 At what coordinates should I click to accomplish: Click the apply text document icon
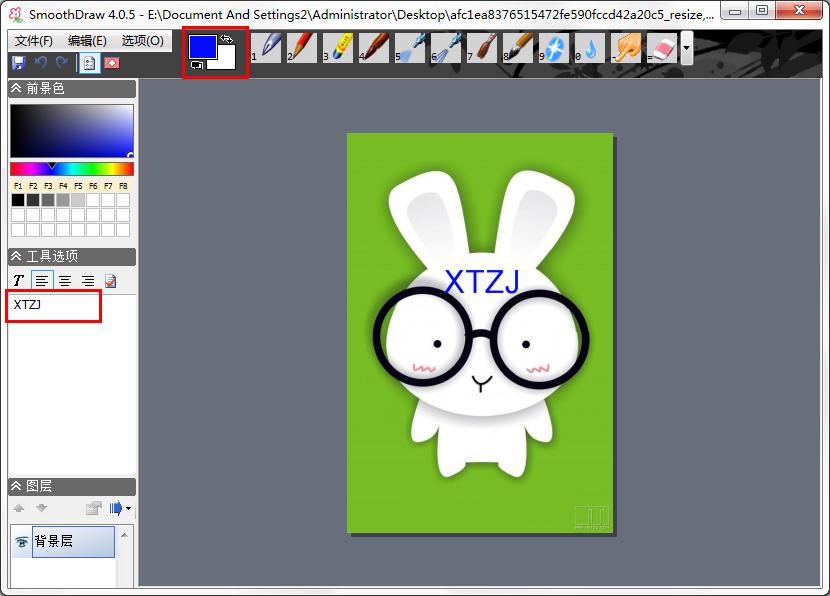[x=111, y=281]
